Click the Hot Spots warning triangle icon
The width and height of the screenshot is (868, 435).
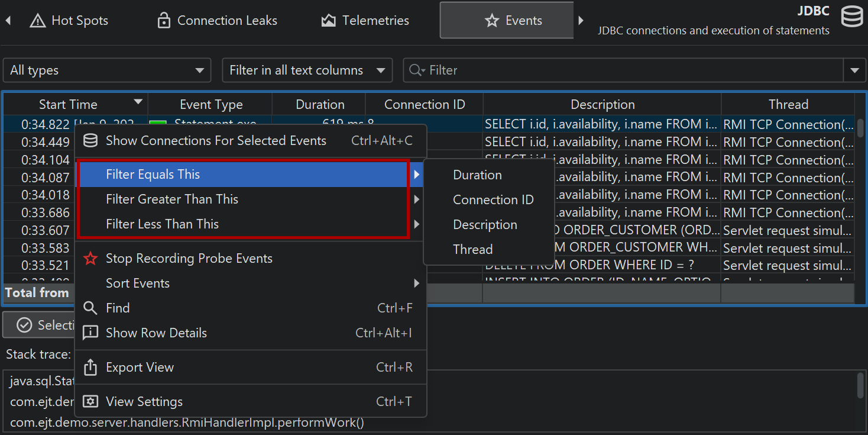pos(38,21)
